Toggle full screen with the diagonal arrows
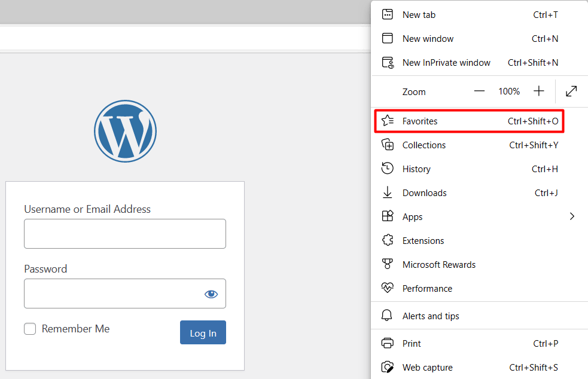 tap(571, 91)
